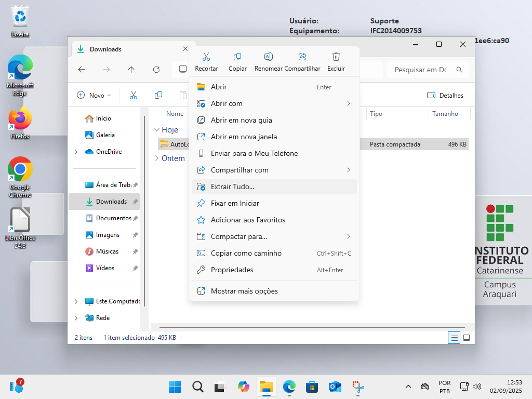Open Task View on the taskbar
Screen dimensions: 532x399
pyautogui.click(x=220, y=387)
